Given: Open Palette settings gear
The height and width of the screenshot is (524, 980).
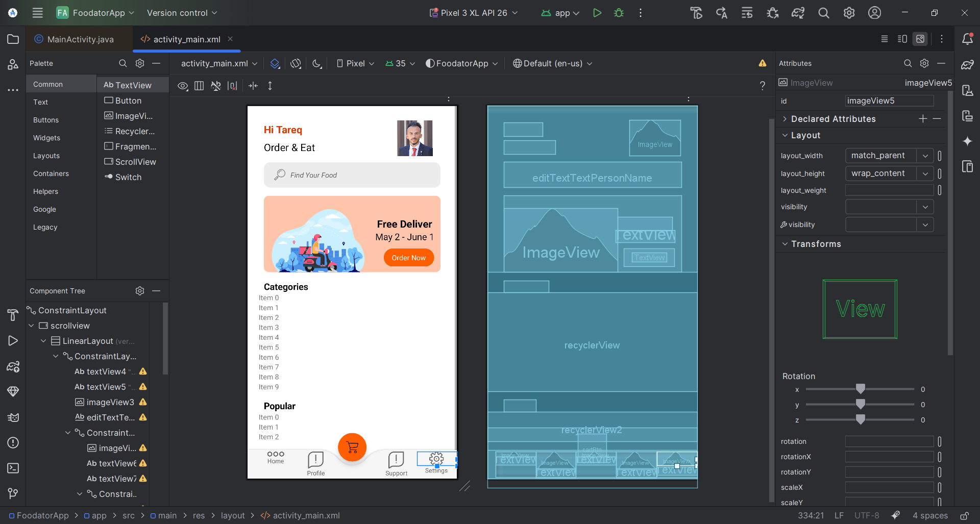Looking at the screenshot, I should click(140, 63).
